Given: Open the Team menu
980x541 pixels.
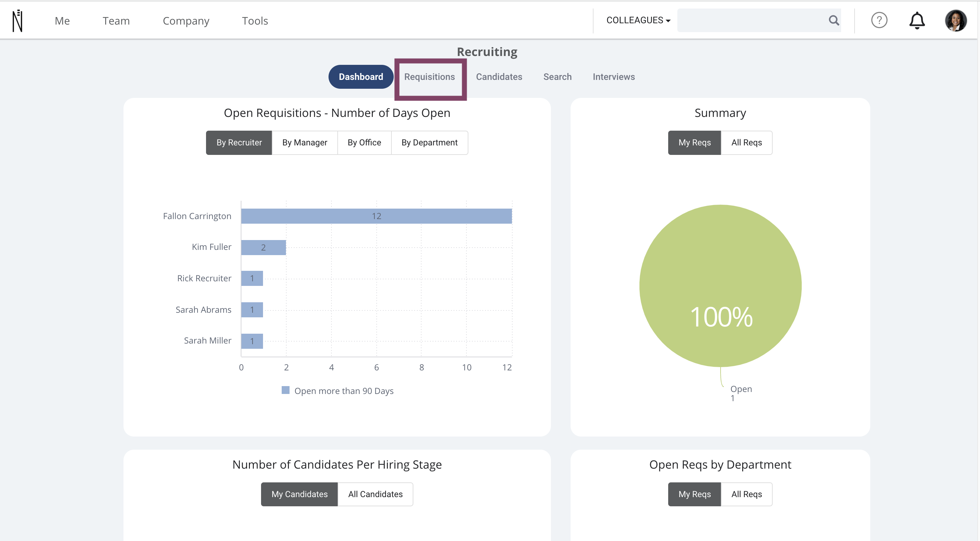Looking at the screenshot, I should (116, 21).
